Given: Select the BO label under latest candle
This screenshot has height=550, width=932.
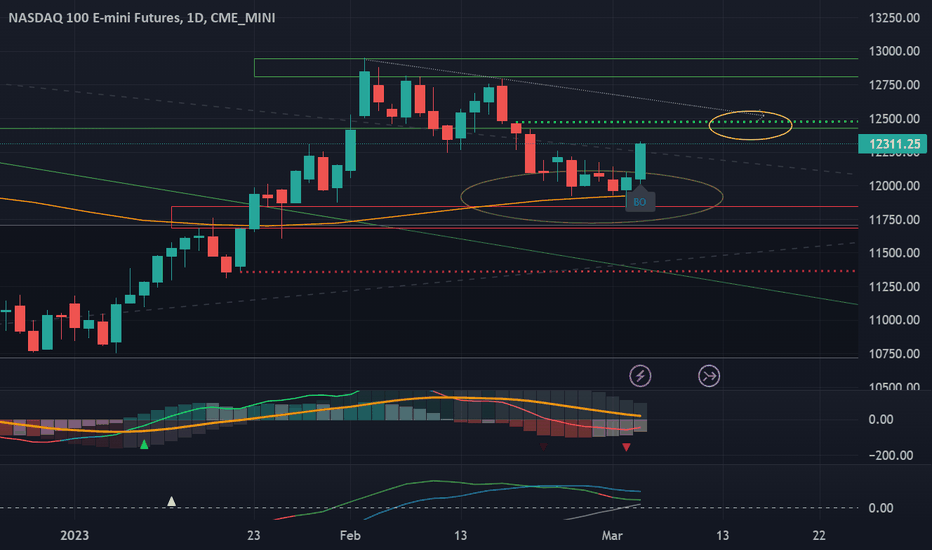Looking at the screenshot, I should tap(640, 202).
